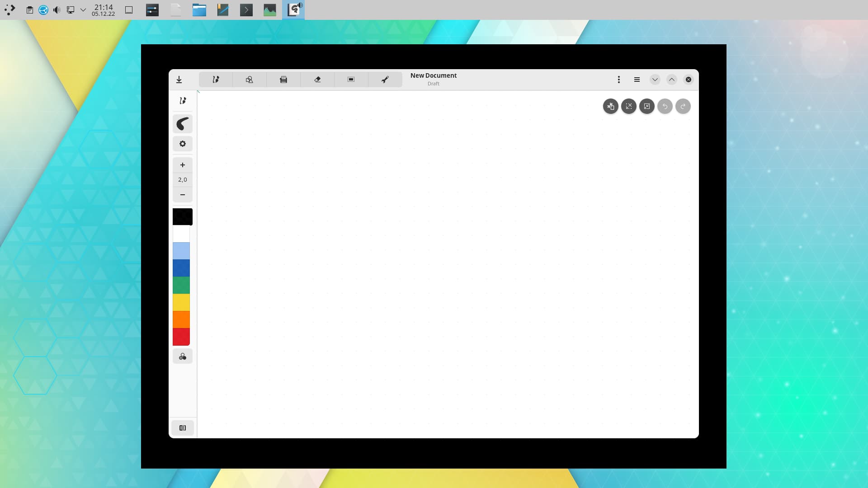Click the stroke width value field 2,0

tap(183, 180)
